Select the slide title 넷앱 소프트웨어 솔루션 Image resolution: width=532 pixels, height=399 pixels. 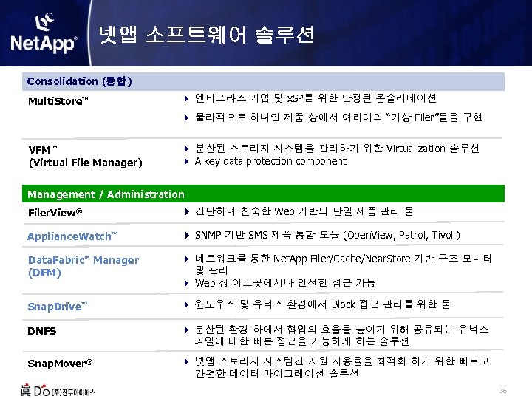(x=206, y=34)
